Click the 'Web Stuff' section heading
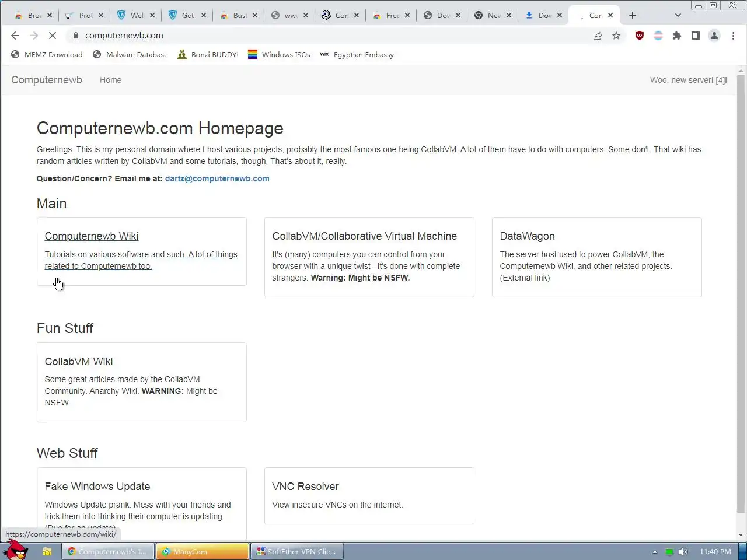This screenshot has height=560, width=747. [x=67, y=453]
